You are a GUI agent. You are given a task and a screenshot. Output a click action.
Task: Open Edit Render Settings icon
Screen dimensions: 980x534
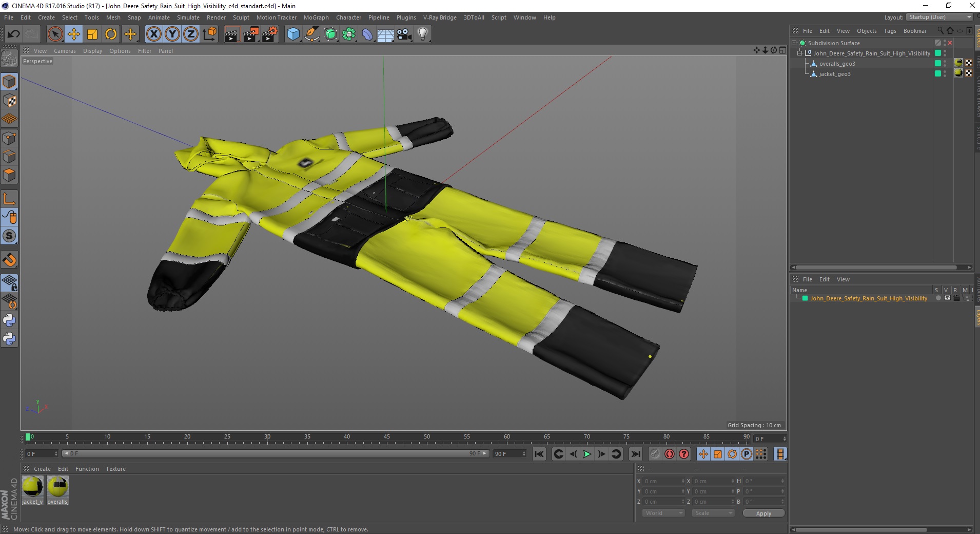click(270, 34)
